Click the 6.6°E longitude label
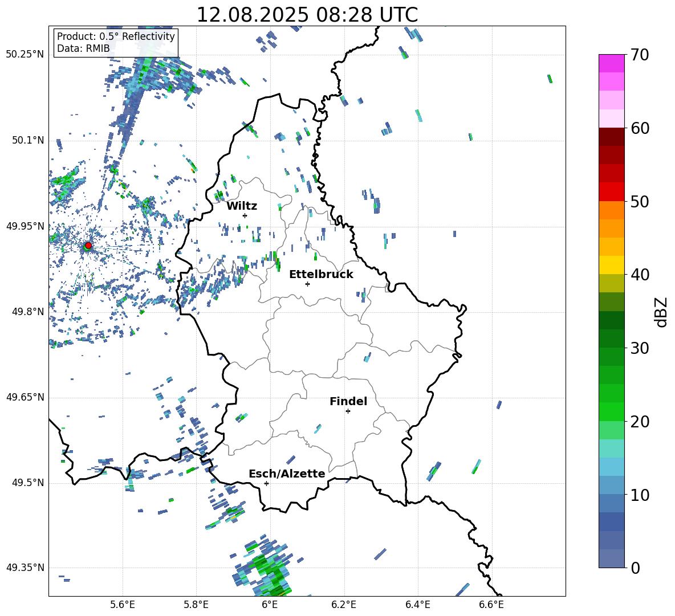 coord(491,605)
